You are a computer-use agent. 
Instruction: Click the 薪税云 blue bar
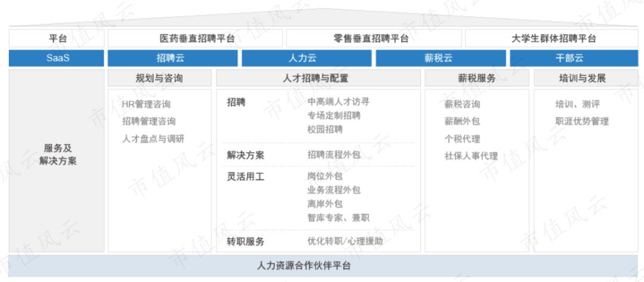point(441,58)
